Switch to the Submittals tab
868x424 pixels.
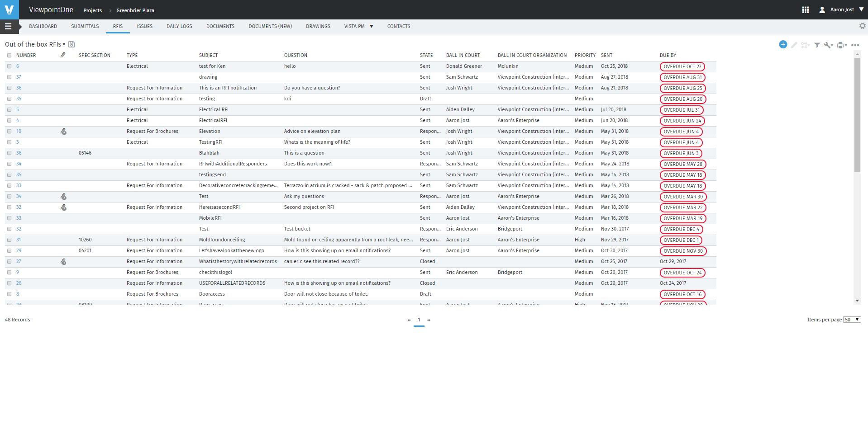[85, 26]
